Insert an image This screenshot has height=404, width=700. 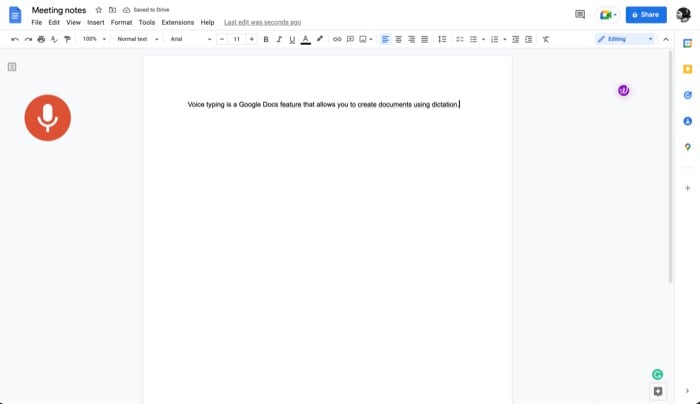click(363, 39)
